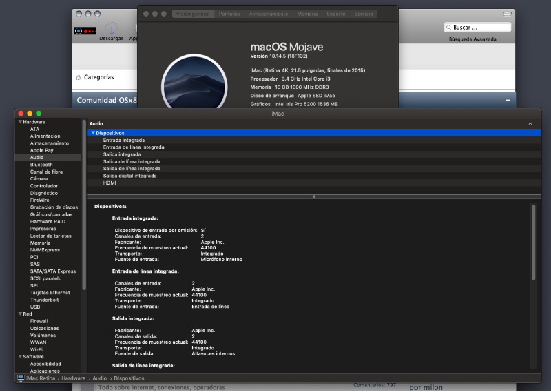The height and width of the screenshot is (392, 551).
Task: Click the Audio pane collapse chevron
Action: pos(530,124)
